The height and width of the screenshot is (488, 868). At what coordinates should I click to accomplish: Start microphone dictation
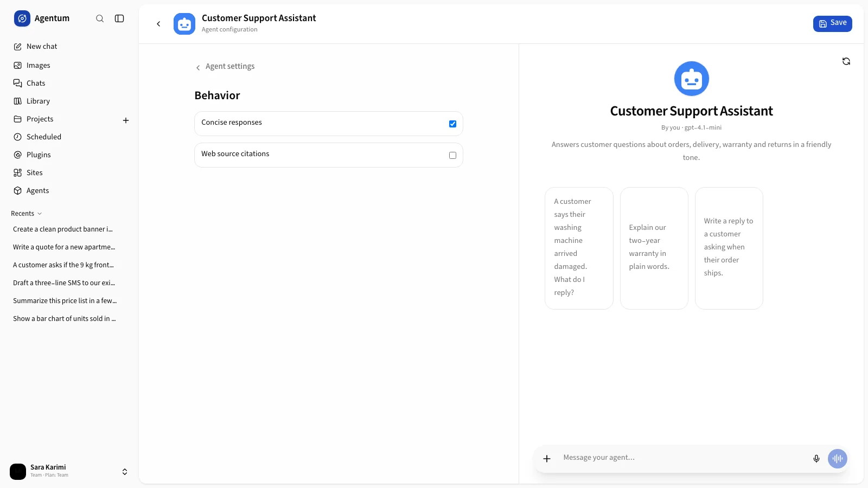click(x=816, y=459)
